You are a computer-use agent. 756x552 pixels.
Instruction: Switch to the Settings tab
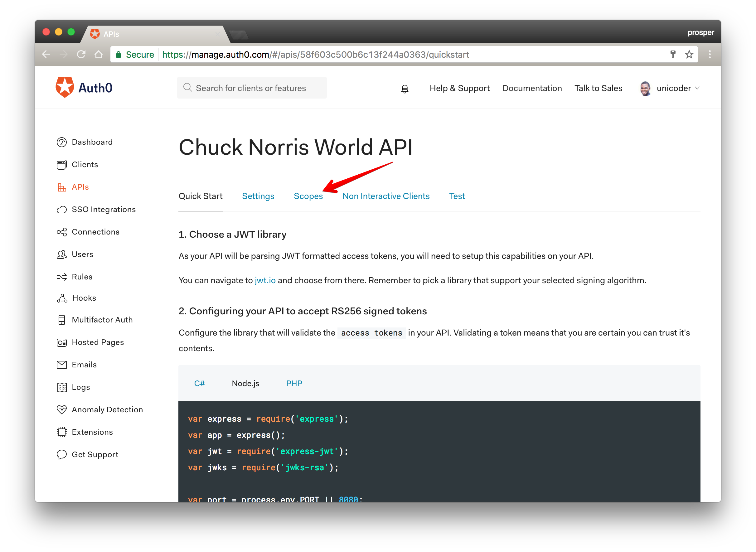[258, 196]
